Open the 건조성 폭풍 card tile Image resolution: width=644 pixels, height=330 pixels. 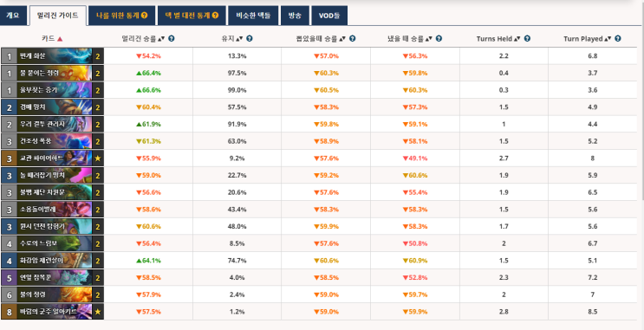tap(52, 141)
